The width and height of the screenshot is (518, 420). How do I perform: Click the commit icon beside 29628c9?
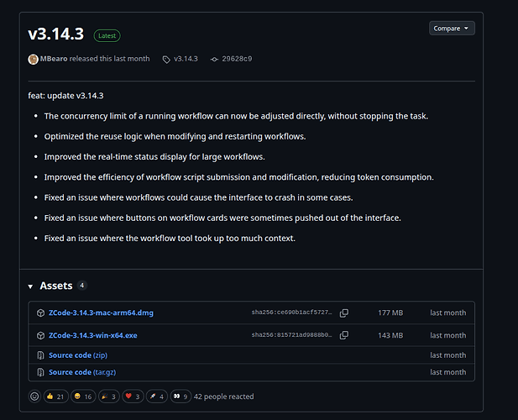[x=214, y=60]
